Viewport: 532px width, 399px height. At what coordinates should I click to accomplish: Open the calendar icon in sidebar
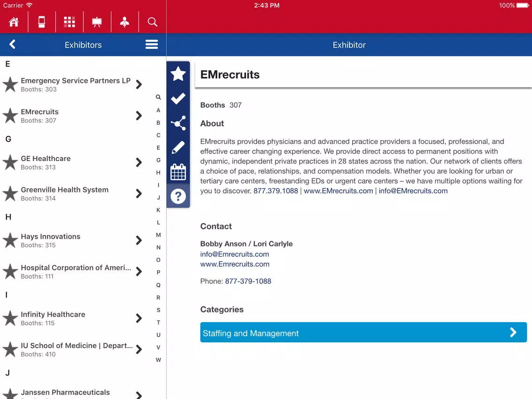tap(178, 172)
